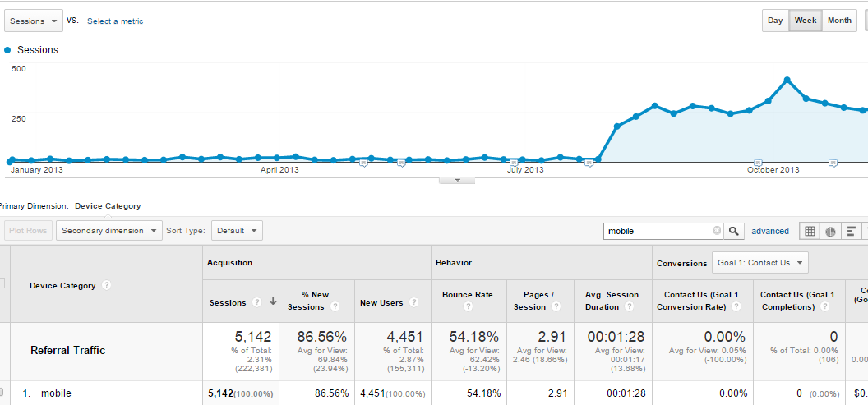Open the Sessions metric dropdown
Image resolution: width=868 pixels, height=405 pixels.
(33, 21)
